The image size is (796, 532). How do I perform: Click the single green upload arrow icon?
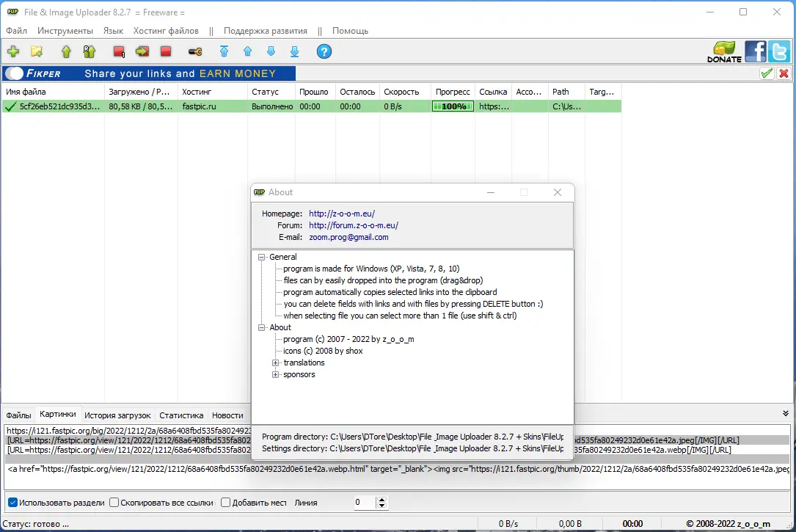click(66, 51)
